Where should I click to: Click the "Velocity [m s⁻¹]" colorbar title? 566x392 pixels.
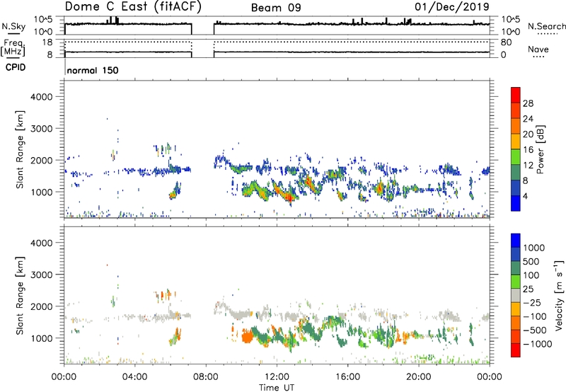pos(559,295)
